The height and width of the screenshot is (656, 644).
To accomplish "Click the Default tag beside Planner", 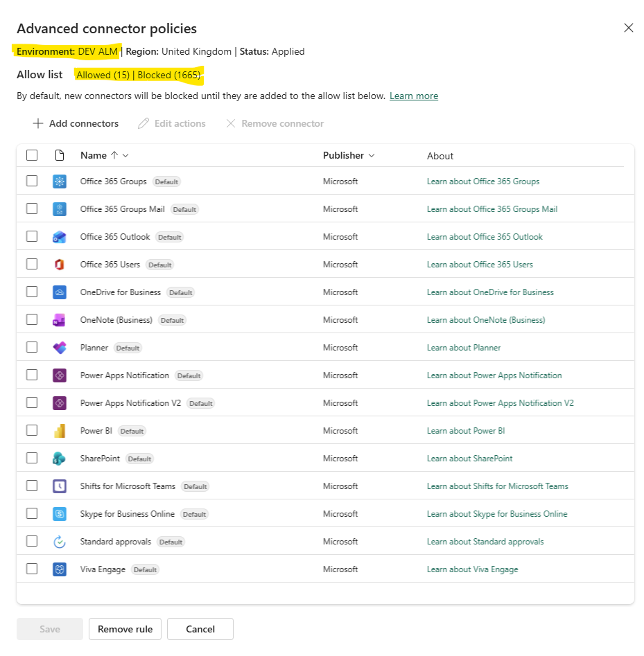I will 128,348.
